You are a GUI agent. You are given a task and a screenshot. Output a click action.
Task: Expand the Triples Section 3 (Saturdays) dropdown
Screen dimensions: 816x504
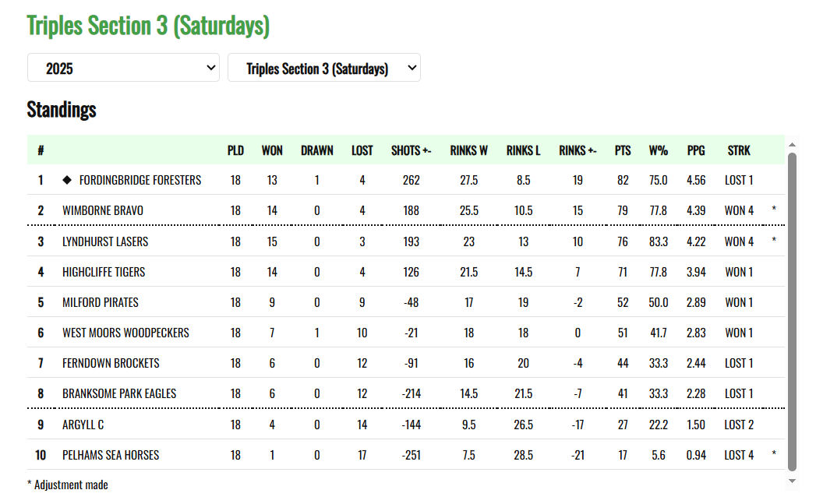(323, 69)
